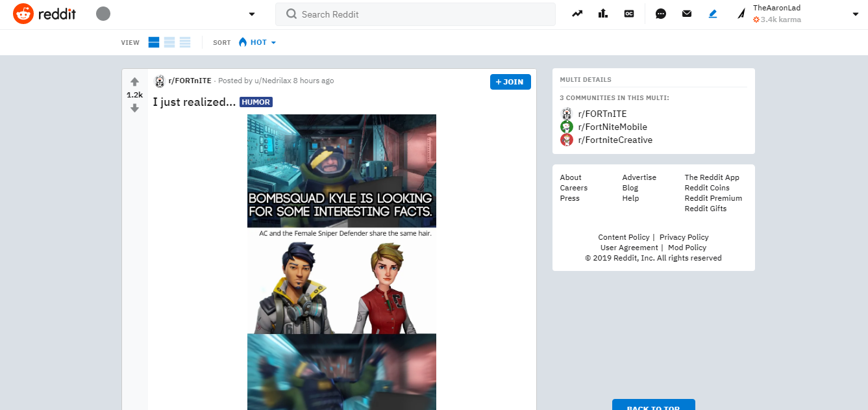
Task: Click the HUMOR flair tag
Action: (256, 102)
